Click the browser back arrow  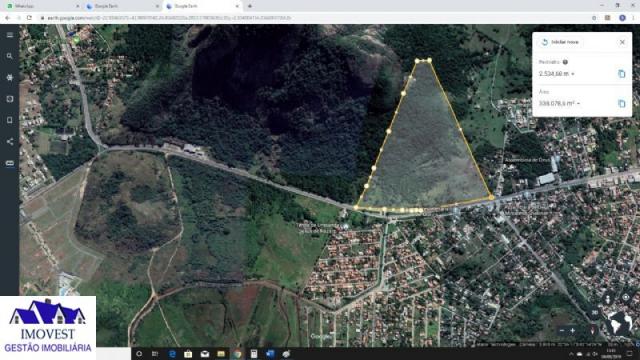click(x=7, y=18)
